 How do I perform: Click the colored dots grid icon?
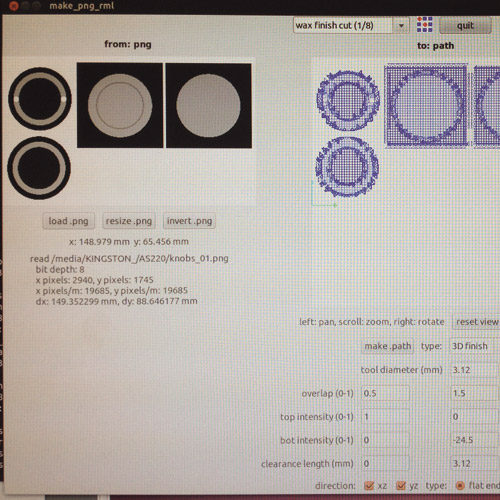425,25
